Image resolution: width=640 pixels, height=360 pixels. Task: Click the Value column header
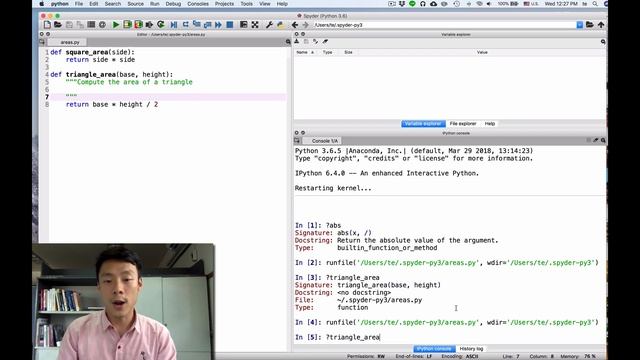[482, 52]
